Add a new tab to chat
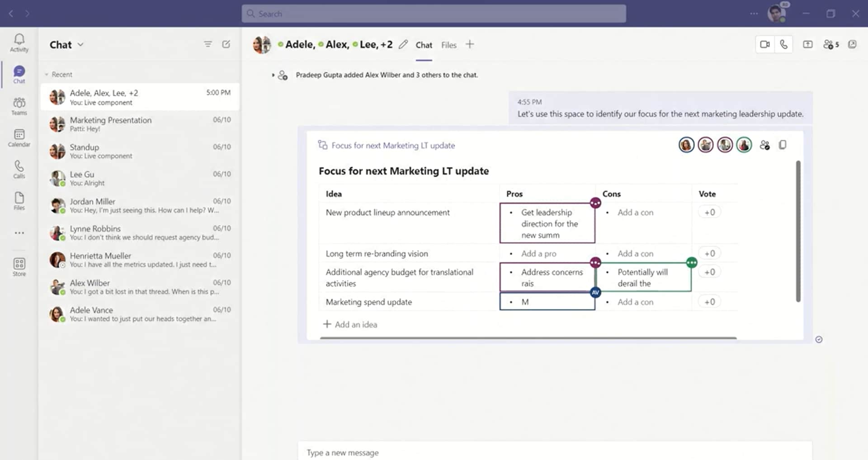 click(470, 44)
